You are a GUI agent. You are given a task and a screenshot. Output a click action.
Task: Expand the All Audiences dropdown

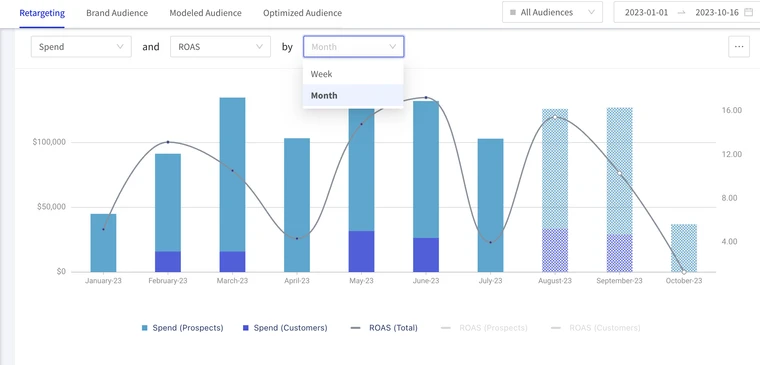(x=553, y=13)
